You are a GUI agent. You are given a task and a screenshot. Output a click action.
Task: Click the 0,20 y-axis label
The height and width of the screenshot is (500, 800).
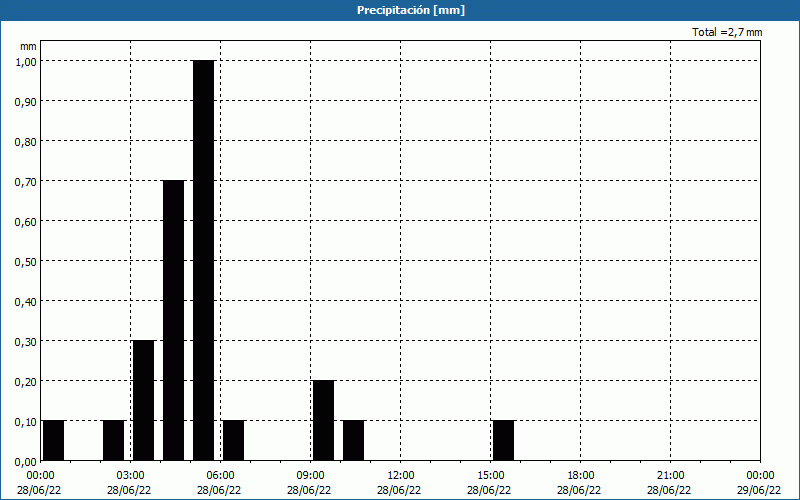26,382
